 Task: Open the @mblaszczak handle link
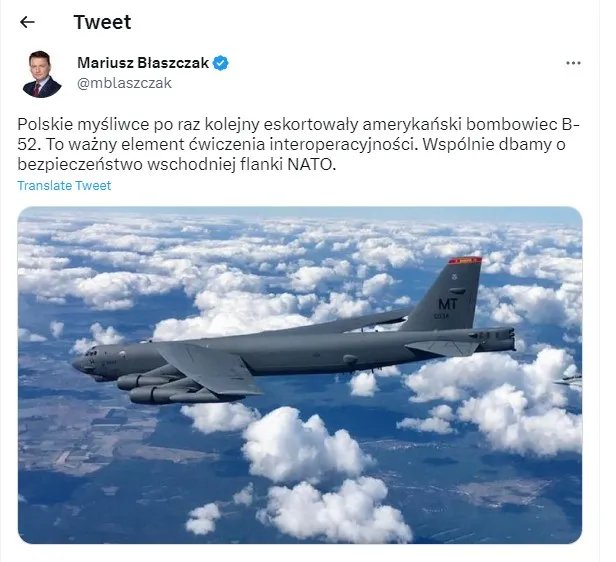(124, 83)
